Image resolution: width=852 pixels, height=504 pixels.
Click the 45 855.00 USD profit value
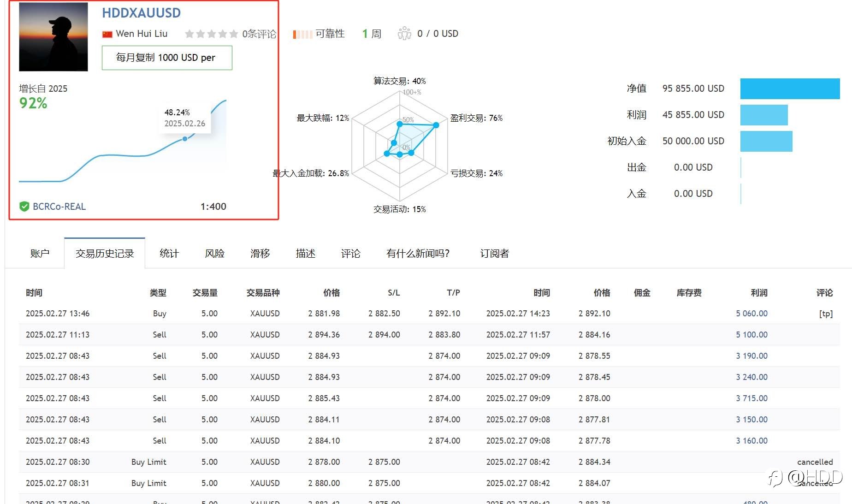click(x=693, y=114)
